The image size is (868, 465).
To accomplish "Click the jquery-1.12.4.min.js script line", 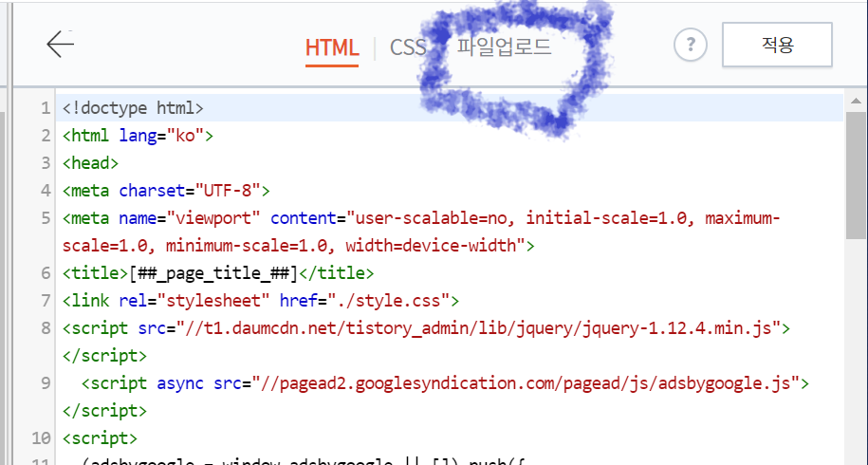I will point(427,328).
